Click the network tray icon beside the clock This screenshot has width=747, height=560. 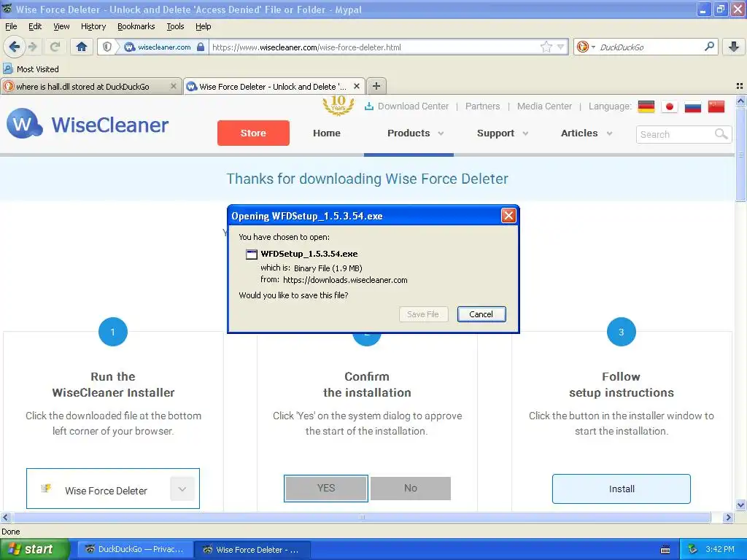(x=693, y=549)
